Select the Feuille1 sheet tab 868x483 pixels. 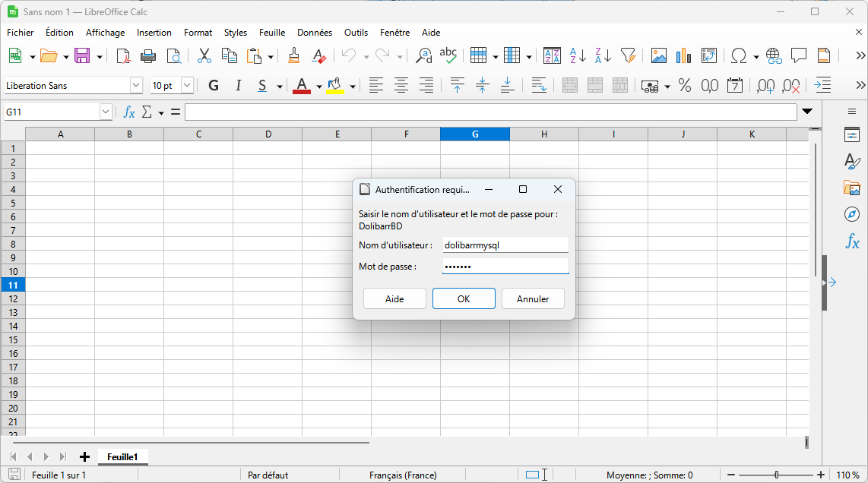tap(122, 456)
